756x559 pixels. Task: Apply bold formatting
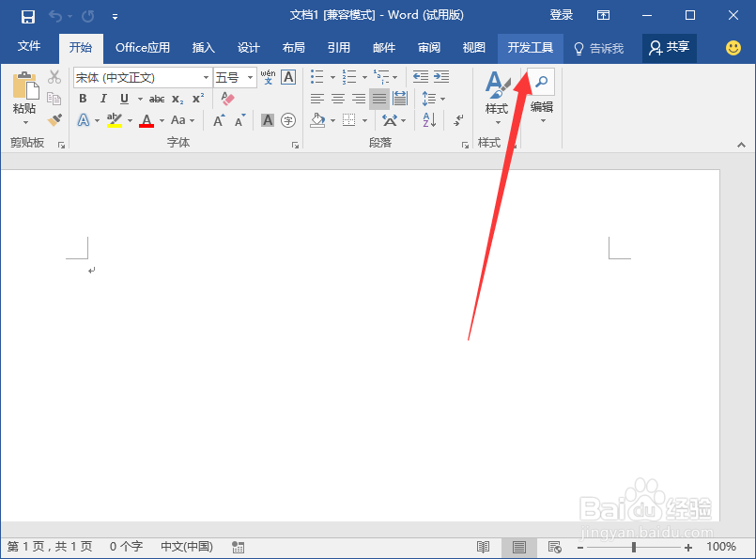point(83,98)
